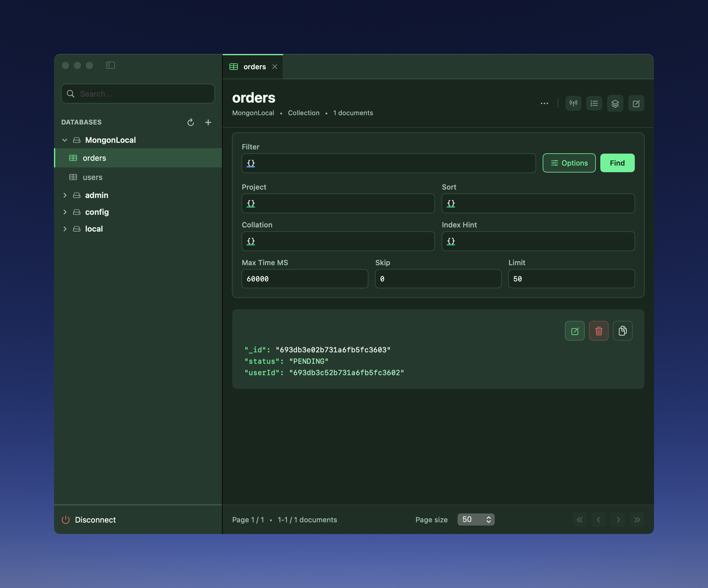Edit the document with green pencil icon
The width and height of the screenshot is (708, 588).
(574, 331)
